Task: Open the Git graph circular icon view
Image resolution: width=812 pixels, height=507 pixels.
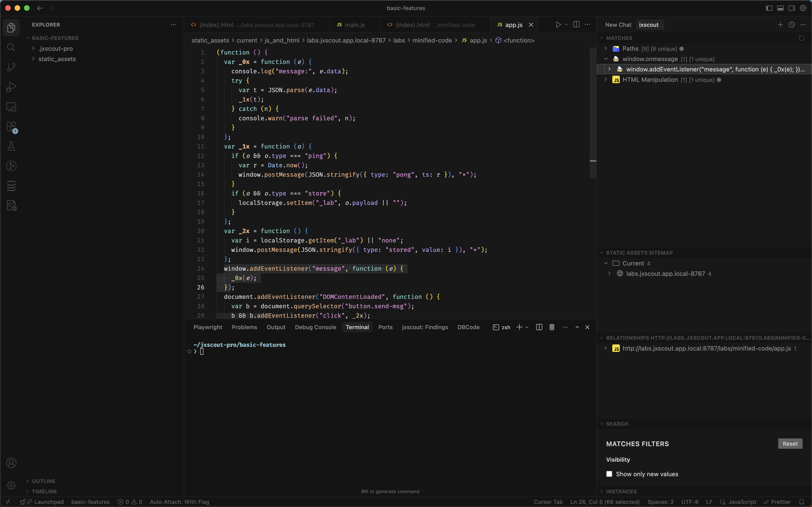Action: pyautogui.click(x=11, y=166)
